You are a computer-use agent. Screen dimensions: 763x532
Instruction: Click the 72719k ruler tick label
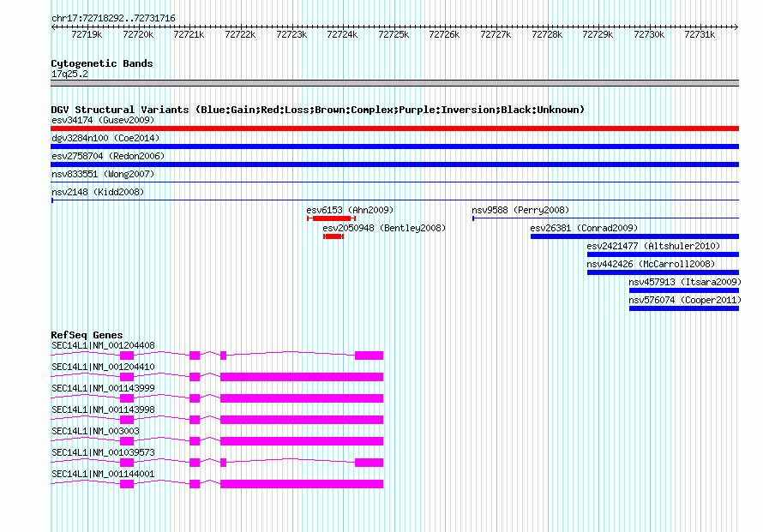(x=87, y=34)
